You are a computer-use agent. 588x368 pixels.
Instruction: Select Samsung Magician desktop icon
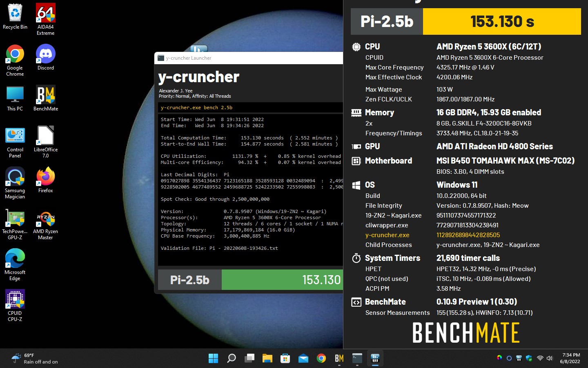tap(15, 183)
